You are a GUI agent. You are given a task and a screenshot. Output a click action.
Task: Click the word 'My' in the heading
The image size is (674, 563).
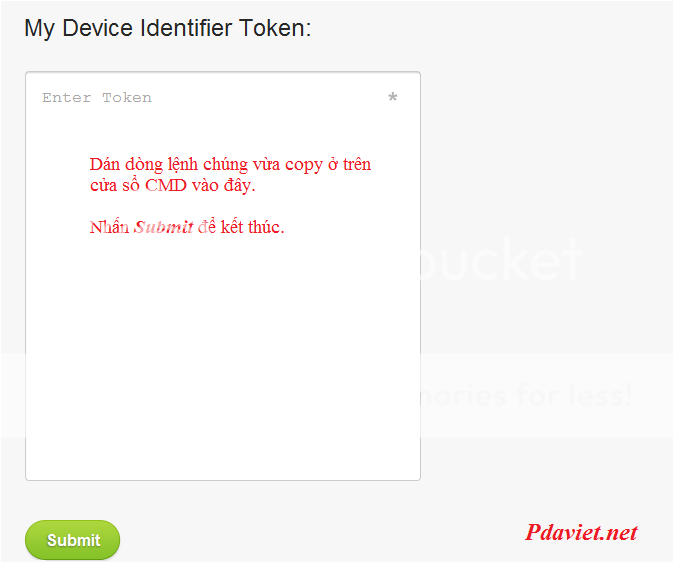[40, 29]
